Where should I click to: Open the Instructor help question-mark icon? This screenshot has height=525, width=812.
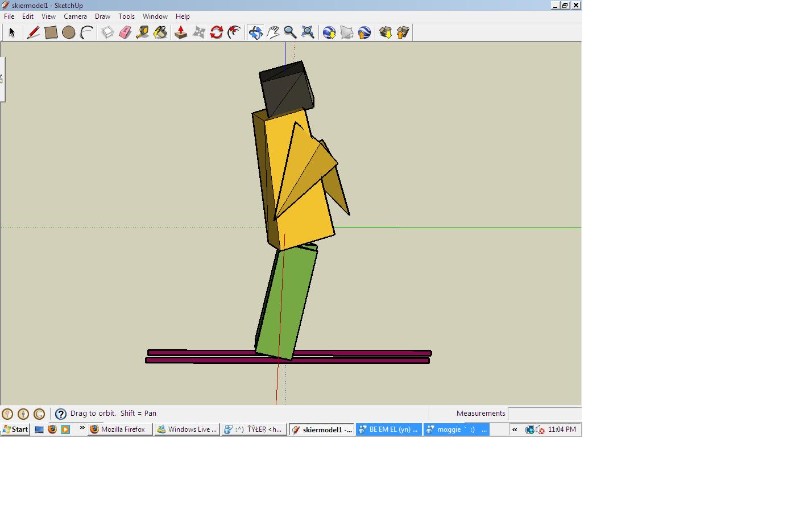[61, 414]
